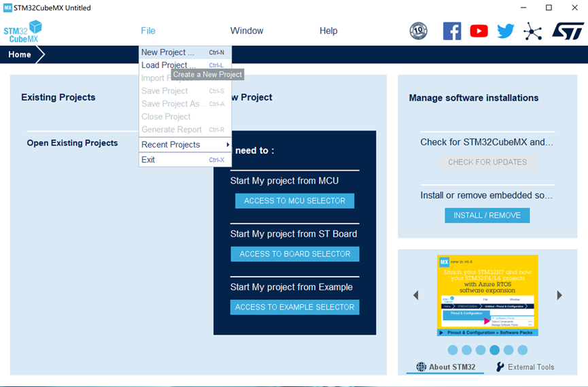Select the second banner carousel dot

(x=466, y=350)
